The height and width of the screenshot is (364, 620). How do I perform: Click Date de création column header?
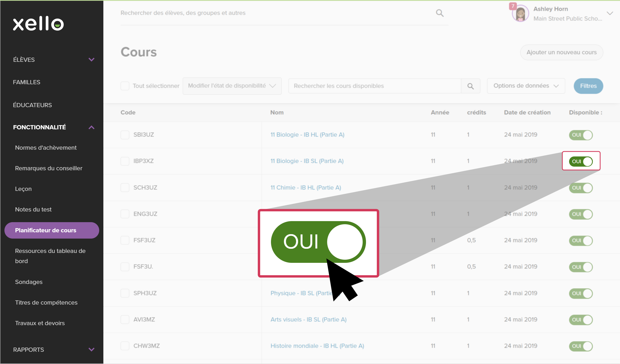(x=527, y=112)
